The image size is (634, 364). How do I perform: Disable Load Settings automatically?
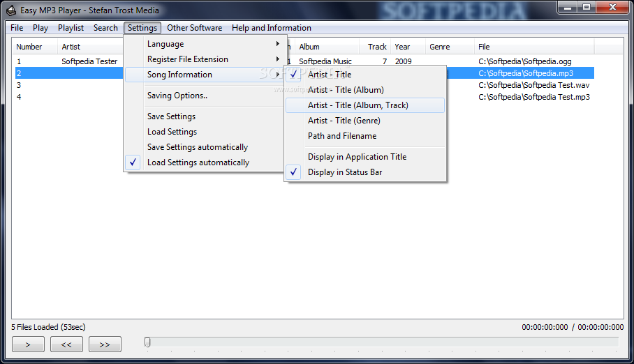(204, 162)
